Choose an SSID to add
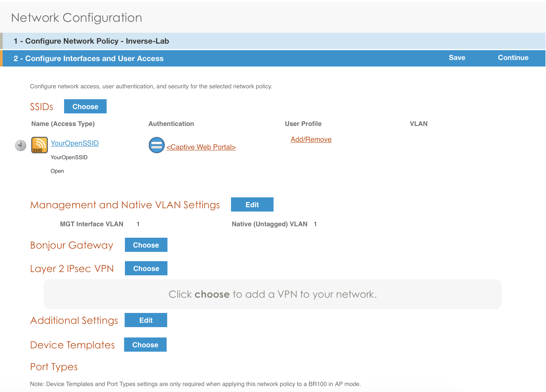The height and width of the screenshot is (392, 546). tap(85, 106)
